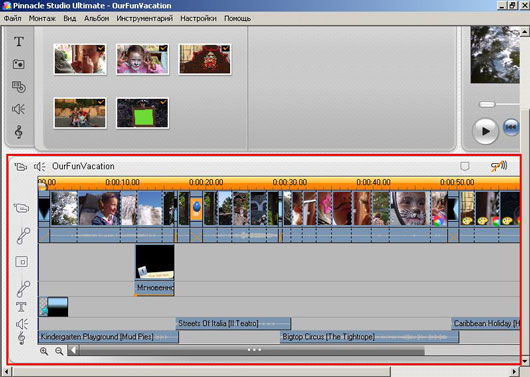Viewport: 530px width, 377px height.
Task: Open the music album treble clef tab
Action: pos(19,132)
